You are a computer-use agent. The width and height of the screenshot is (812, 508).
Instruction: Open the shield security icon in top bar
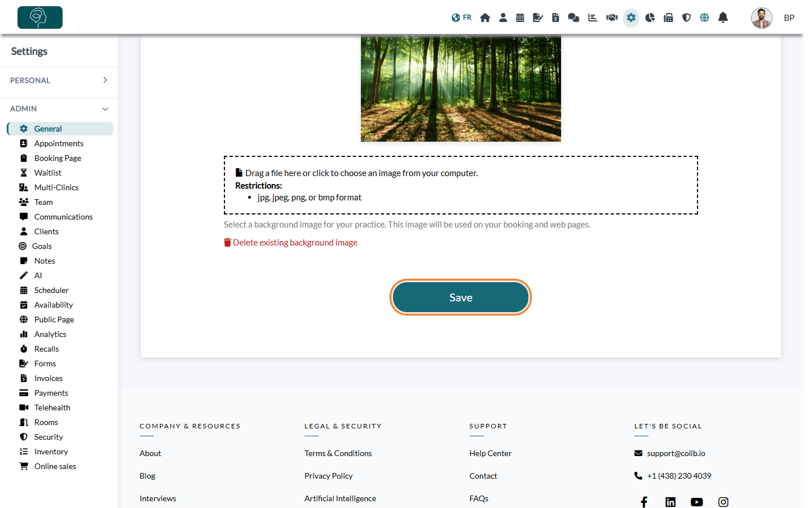686,17
